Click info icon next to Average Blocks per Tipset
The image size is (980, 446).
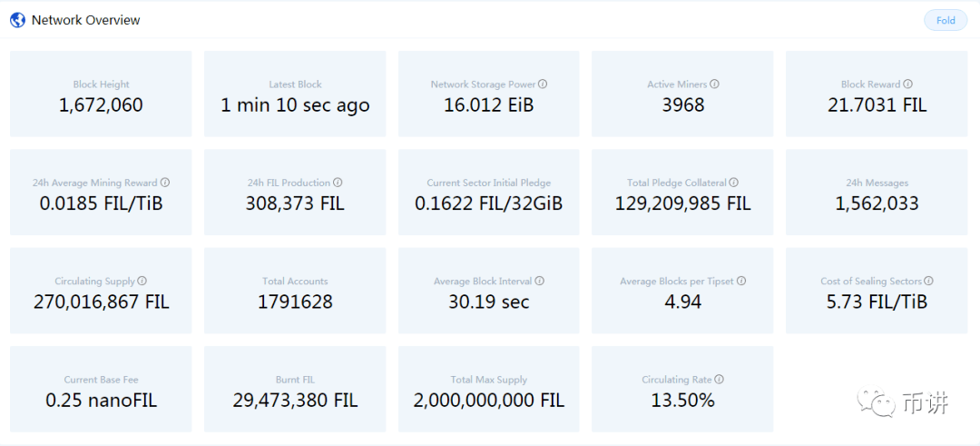coord(740,282)
